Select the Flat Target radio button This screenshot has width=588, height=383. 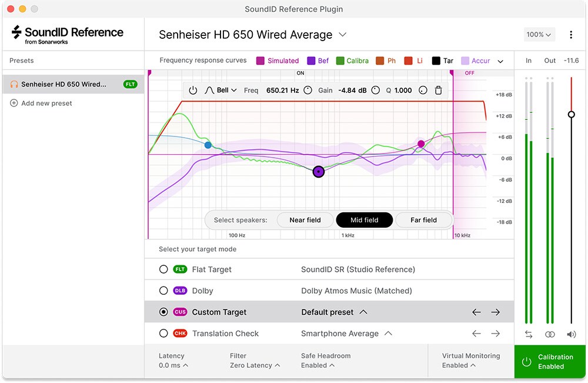pos(163,269)
